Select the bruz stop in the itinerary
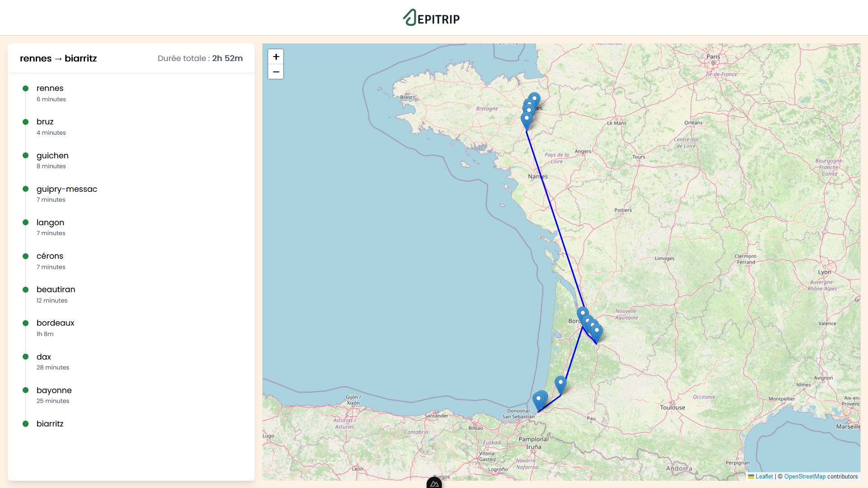This screenshot has width=868, height=488. coord(45,121)
